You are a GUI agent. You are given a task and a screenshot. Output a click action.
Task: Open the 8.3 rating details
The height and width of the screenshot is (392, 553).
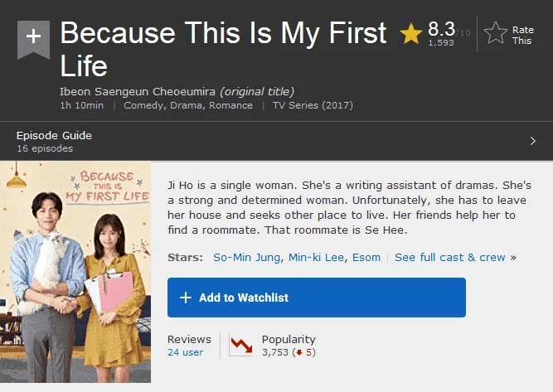tap(441, 29)
